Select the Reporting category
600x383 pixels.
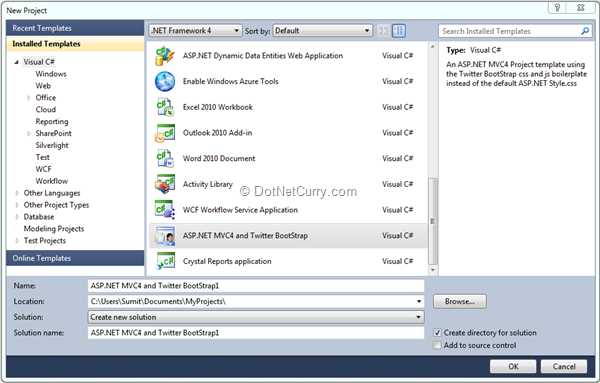(x=52, y=122)
